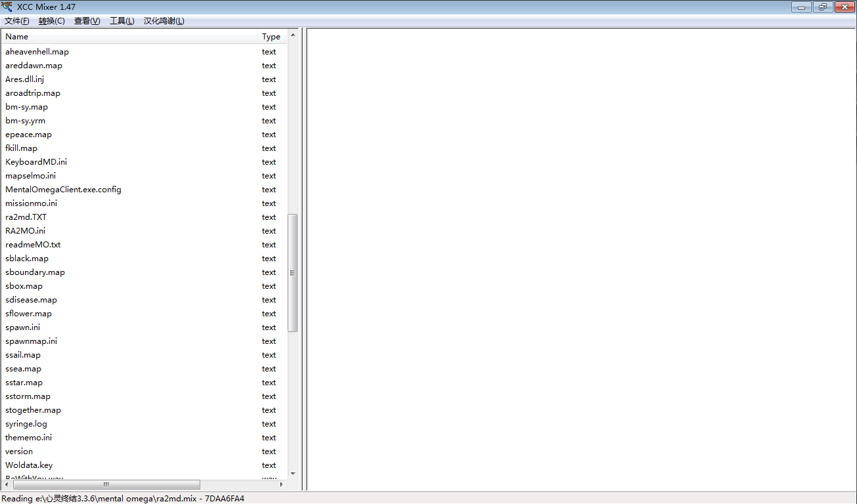Click the vertical scrollbar thumb in file list
Viewport: 857px width, 504px height.
(x=293, y=273)
